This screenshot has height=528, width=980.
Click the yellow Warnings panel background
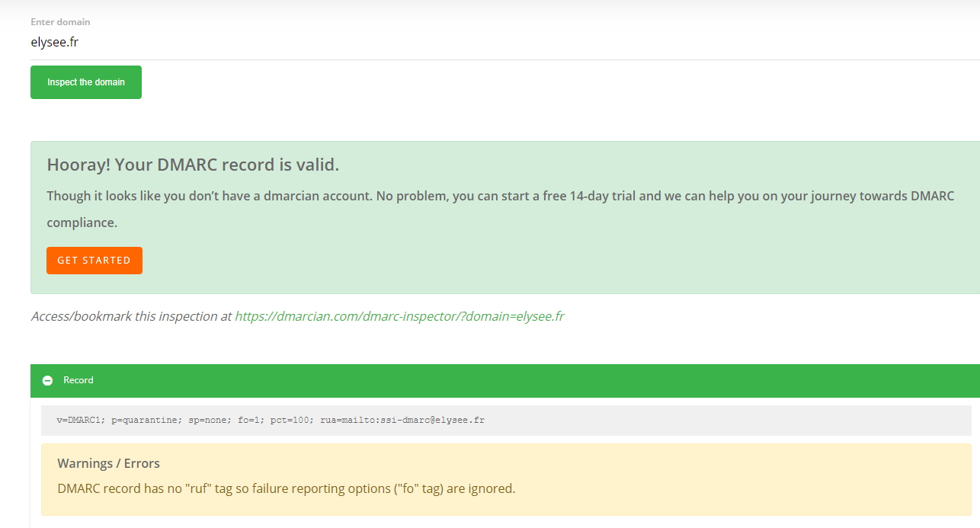click(724, 472)
